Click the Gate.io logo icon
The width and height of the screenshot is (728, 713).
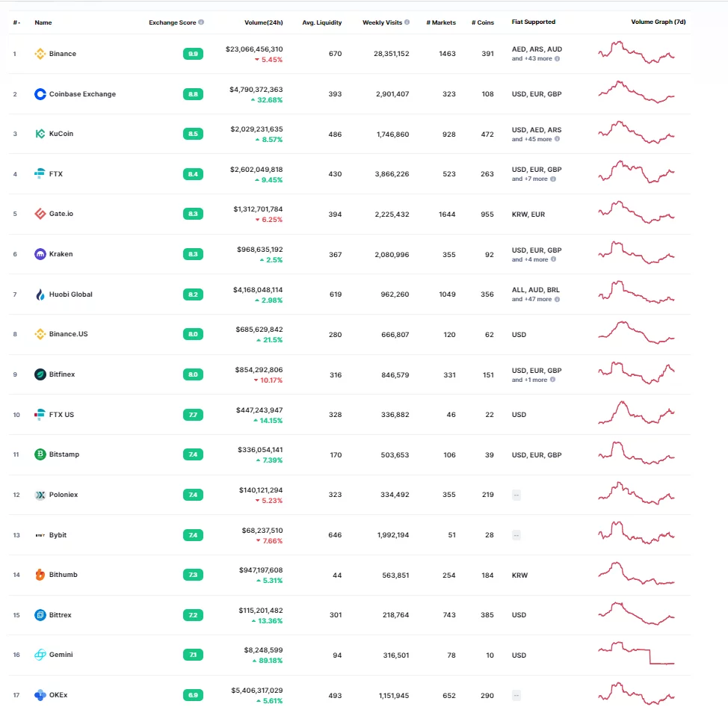tap(40, 214)
